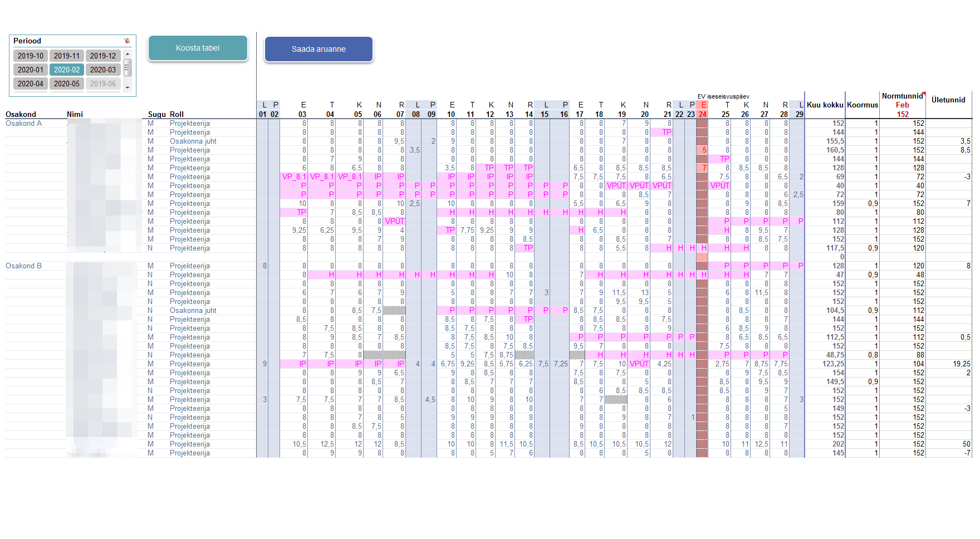Click slicer scrollbar up arrow
Screen dimensions: 980x539
[x=128, y=54]
